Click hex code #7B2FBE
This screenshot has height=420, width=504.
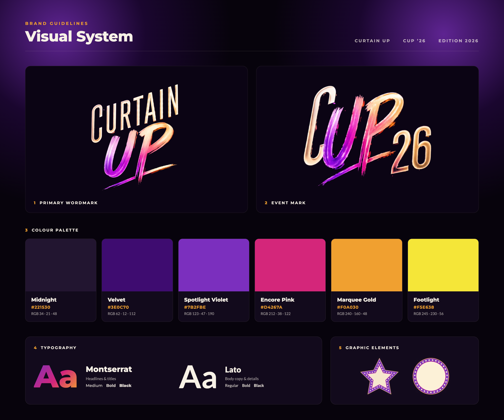pos(195,307)
